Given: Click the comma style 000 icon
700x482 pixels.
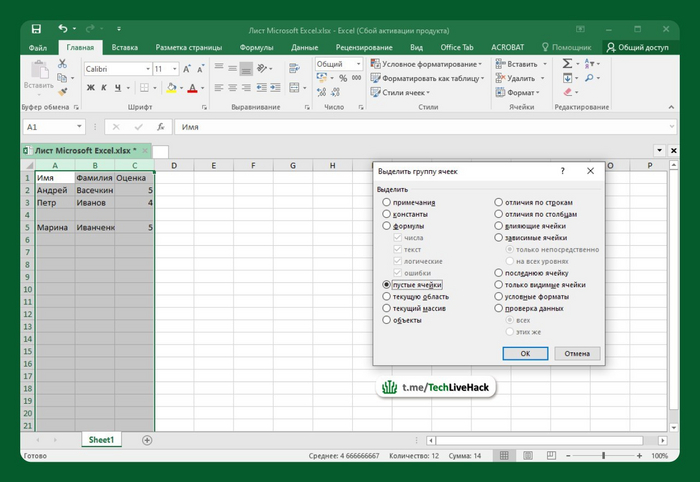Looking at the screenshot, I should click(x=356, y=78).
